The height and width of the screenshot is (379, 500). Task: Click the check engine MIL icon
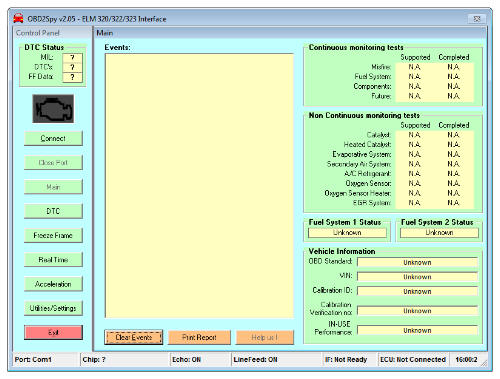[x=53, y=109]
